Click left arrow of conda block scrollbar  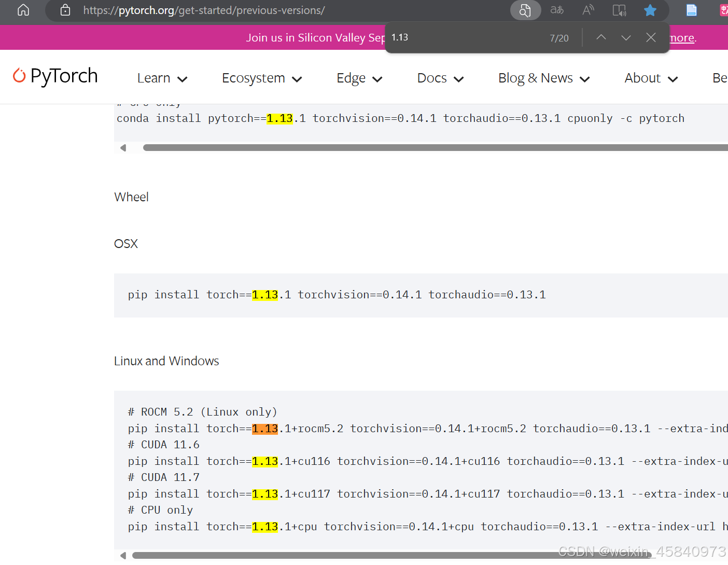click(x=123, y=148)
